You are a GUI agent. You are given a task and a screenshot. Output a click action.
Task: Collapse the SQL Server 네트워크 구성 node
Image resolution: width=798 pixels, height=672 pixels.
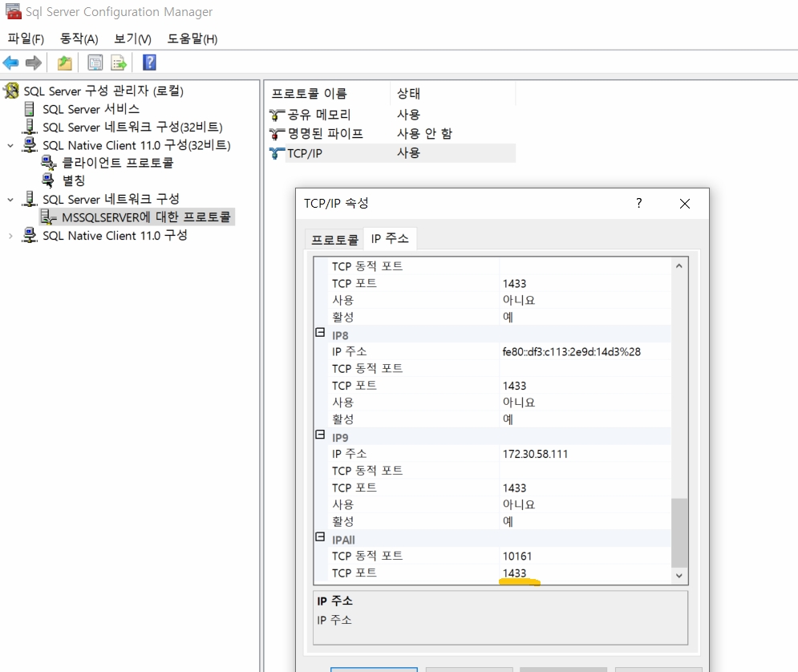coord(10,200)
